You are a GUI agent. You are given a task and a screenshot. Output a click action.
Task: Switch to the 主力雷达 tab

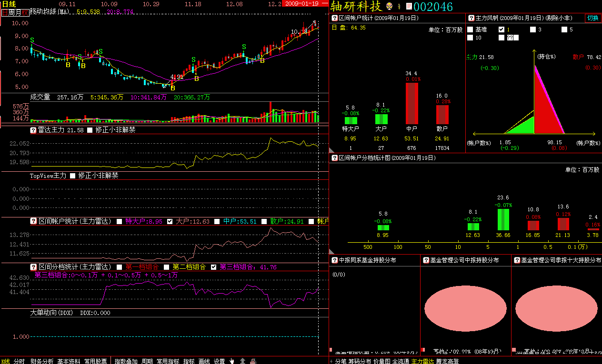click(x=423, y=361)
